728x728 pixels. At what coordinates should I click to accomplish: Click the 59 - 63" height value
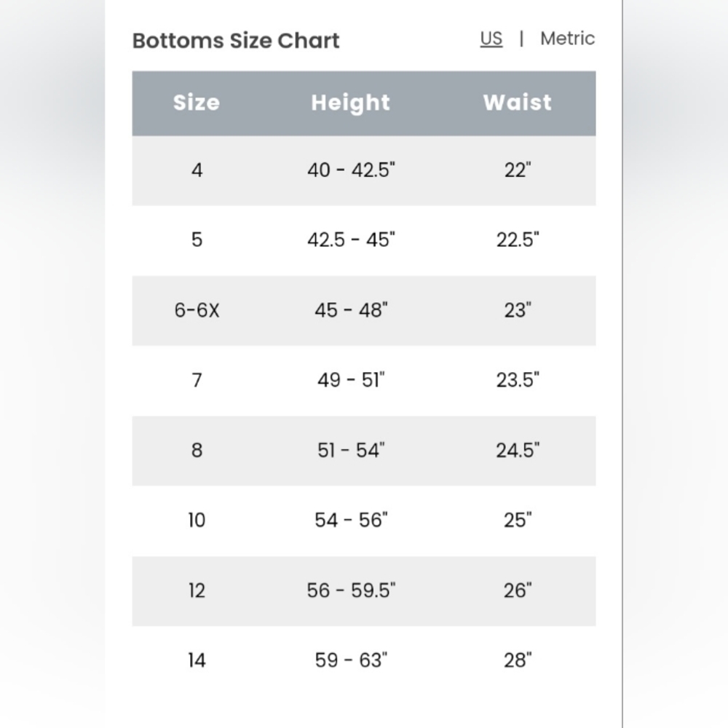click(x=351, y=661)
